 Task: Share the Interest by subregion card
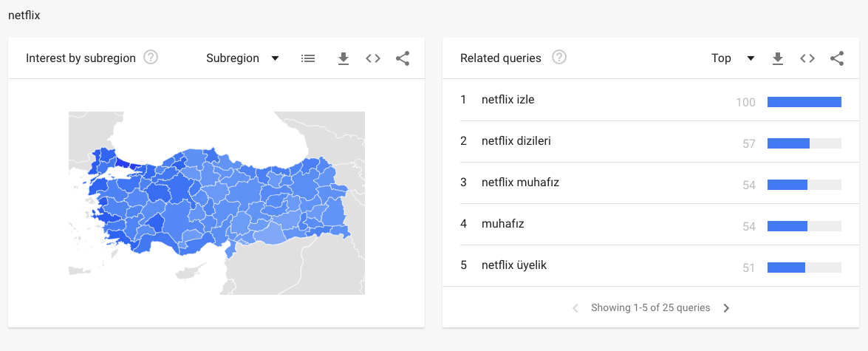(x=403, y=58)
